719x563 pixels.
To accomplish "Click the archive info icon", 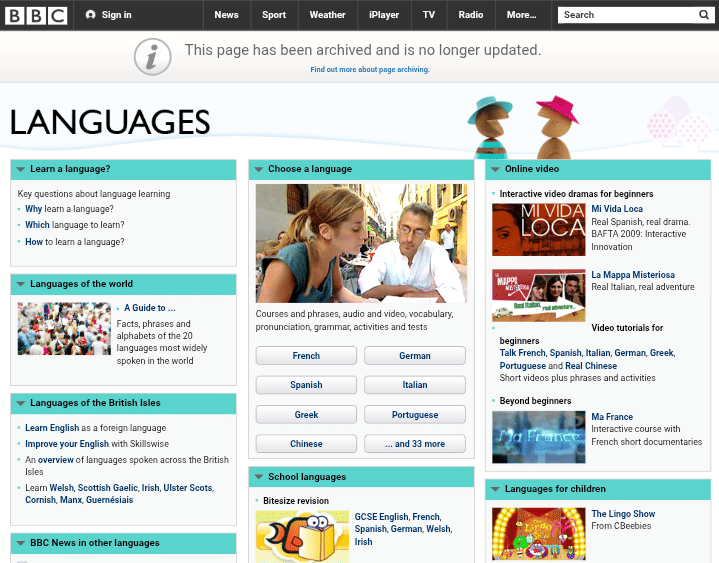I will (153, 57).
